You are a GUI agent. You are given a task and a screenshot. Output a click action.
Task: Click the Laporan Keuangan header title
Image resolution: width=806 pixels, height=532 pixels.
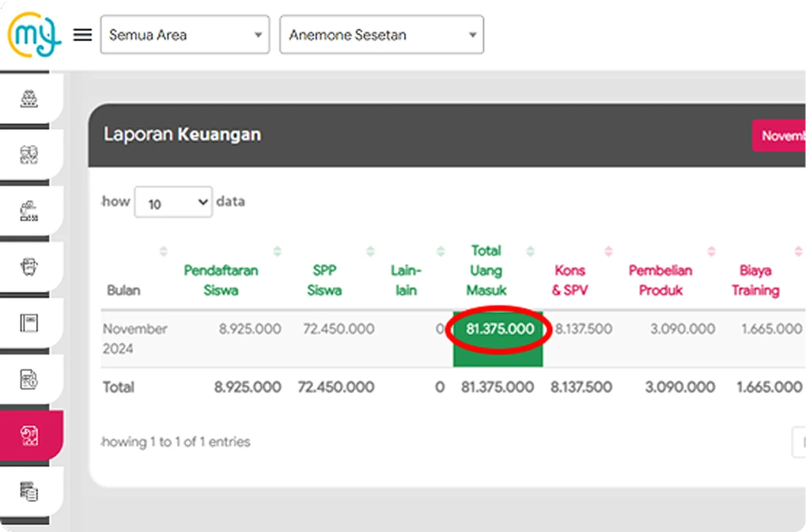(182, 134)
